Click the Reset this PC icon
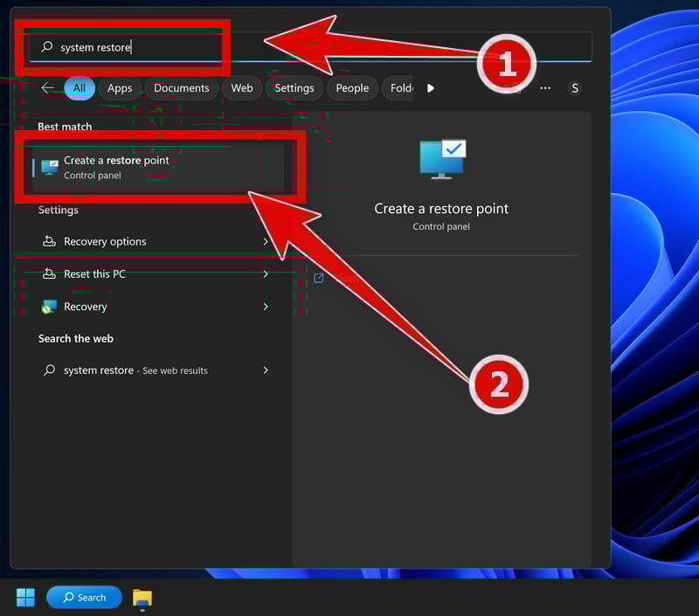 (49, 273)
